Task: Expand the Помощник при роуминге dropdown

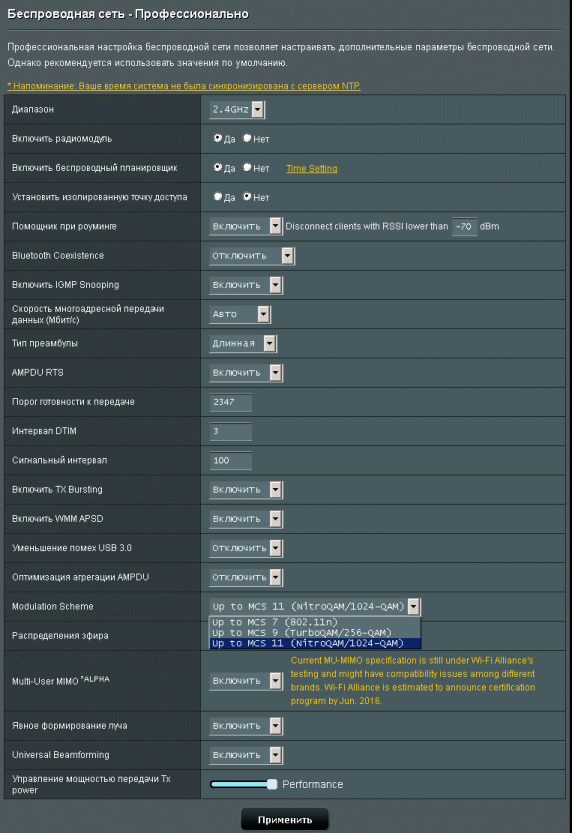Action: tap(245, 226)
